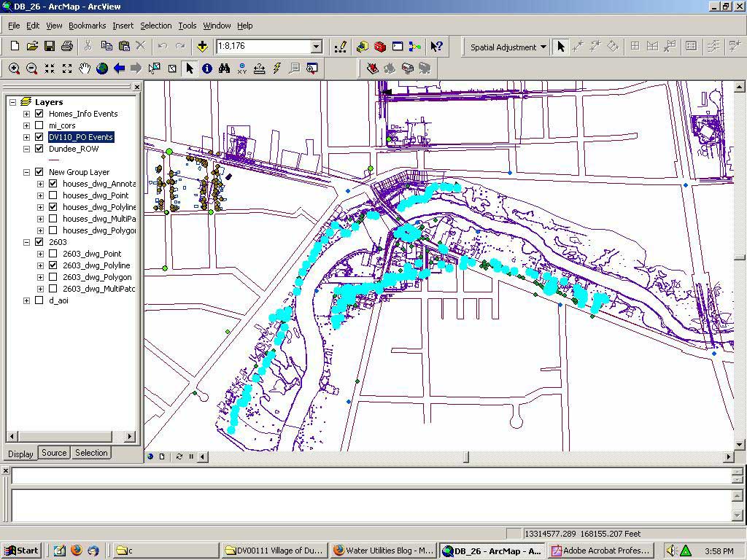Click the Add Data button

[x=202, y=47]
